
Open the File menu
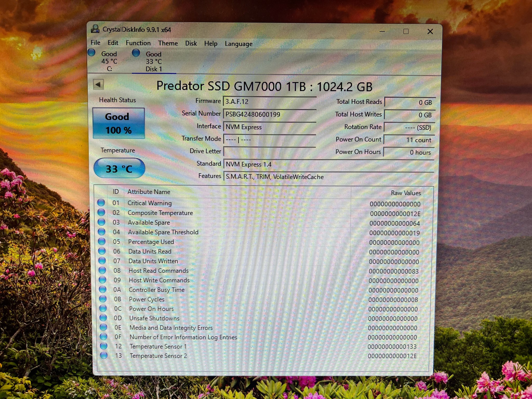[95, 42]
